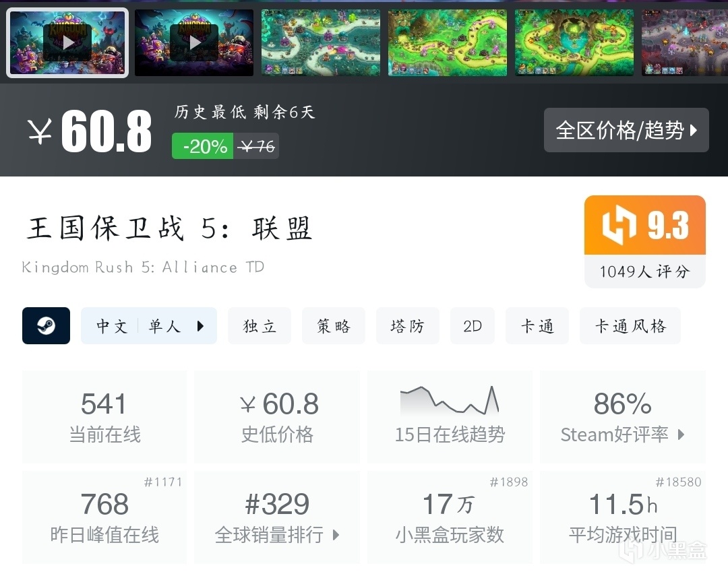Expand Steam好评率 details arrow
The height and width of the screenshot is (578, 728).
[681, 435]
